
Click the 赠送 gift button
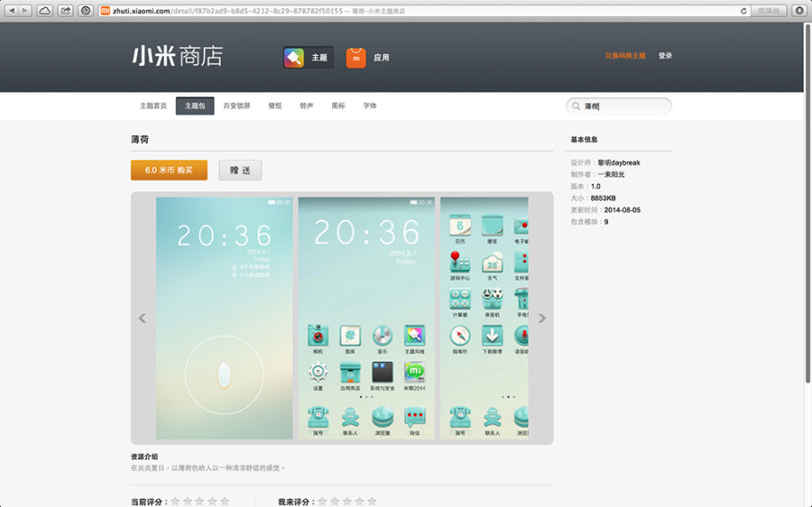[240, 170]
